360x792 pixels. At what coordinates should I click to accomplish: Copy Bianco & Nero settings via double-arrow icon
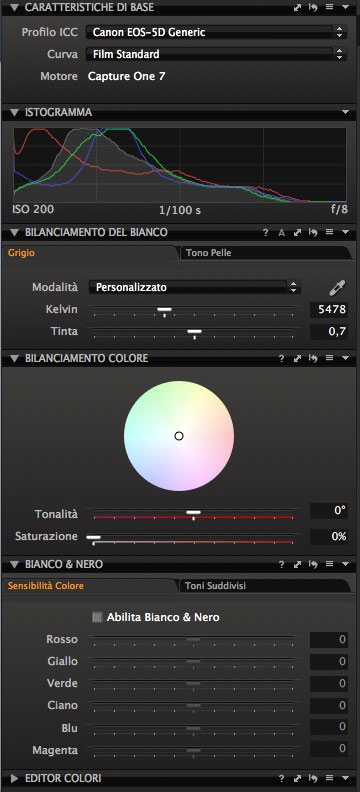tap(297, 564)
